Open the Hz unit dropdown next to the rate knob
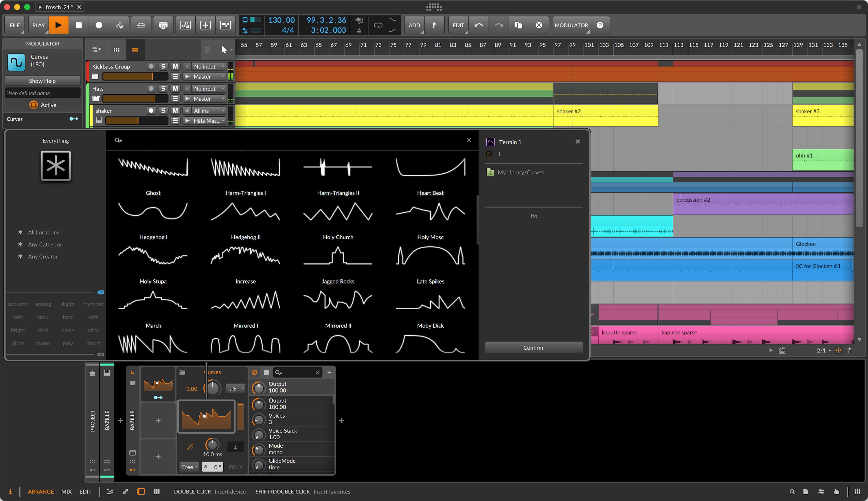 [235, 388]
